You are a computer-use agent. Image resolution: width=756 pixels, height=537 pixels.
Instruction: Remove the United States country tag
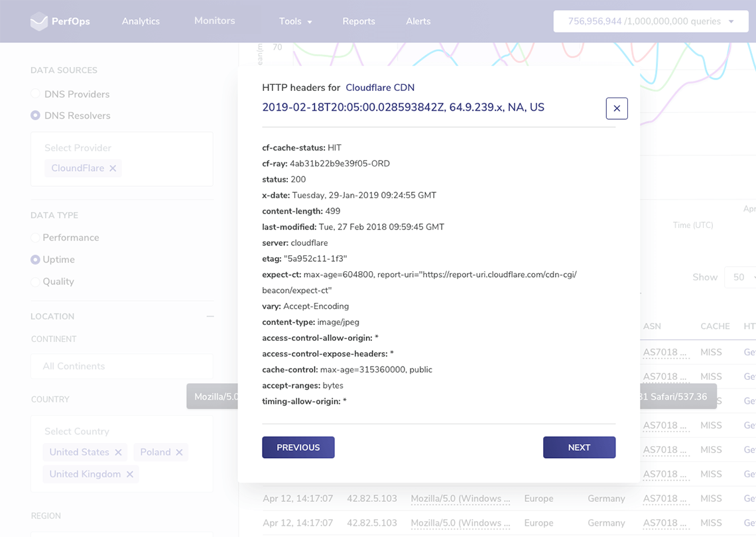click(x=118, y=452)
